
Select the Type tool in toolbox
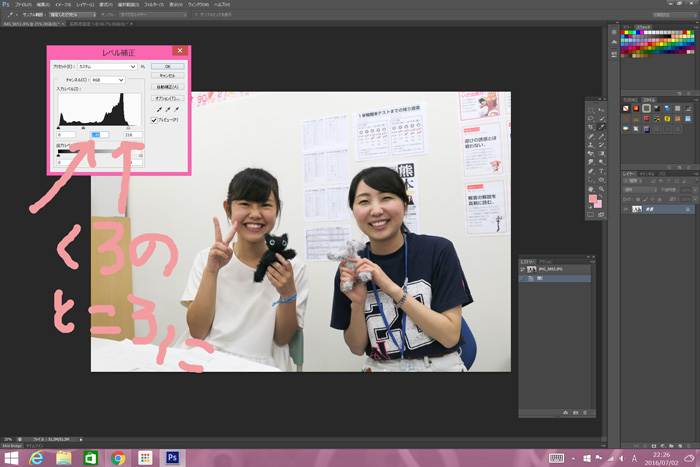point(600,168)
